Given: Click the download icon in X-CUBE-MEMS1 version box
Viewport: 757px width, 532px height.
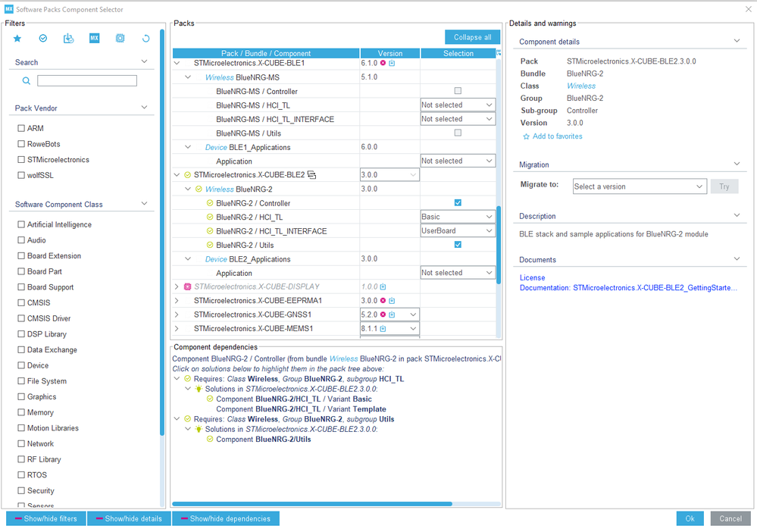Looking at the screenshot, I should (383, 329).
